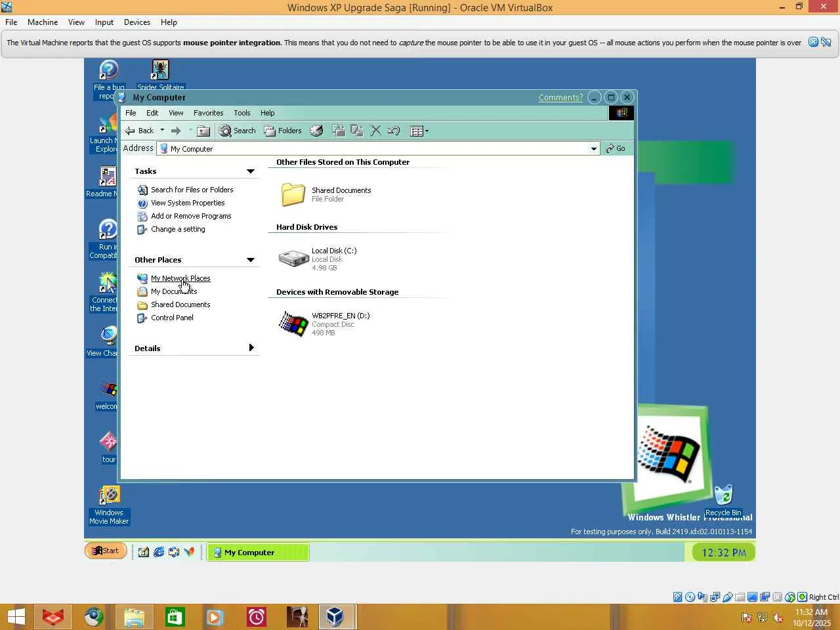Click the Delete X toolbar icon

(375, 131)
